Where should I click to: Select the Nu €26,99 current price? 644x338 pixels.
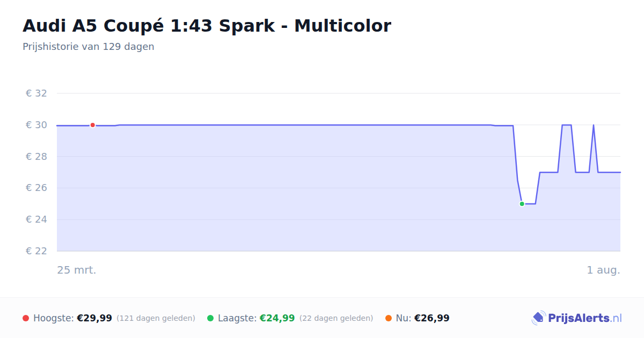pyautogui.click(x=432, y=318)
